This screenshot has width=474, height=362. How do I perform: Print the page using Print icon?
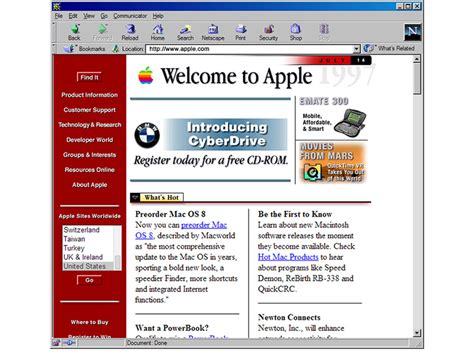point(240,32)
